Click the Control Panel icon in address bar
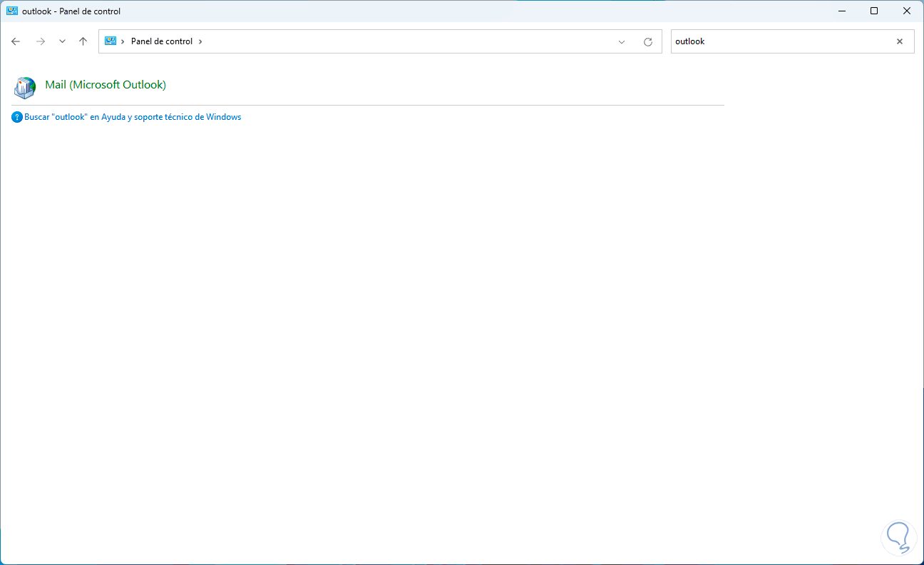This screenshot has width=924, height=565. coord(111,41)
